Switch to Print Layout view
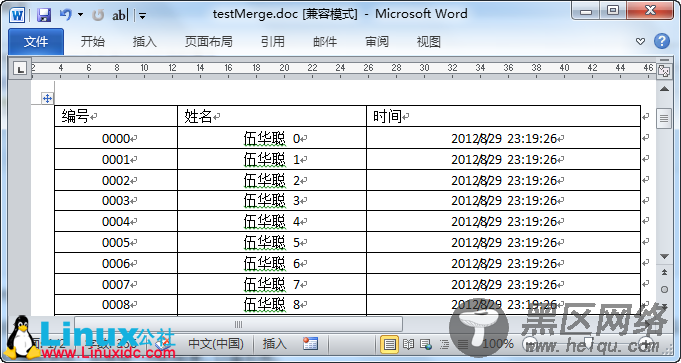The image size is (681, 363). [x=390, y=344]
